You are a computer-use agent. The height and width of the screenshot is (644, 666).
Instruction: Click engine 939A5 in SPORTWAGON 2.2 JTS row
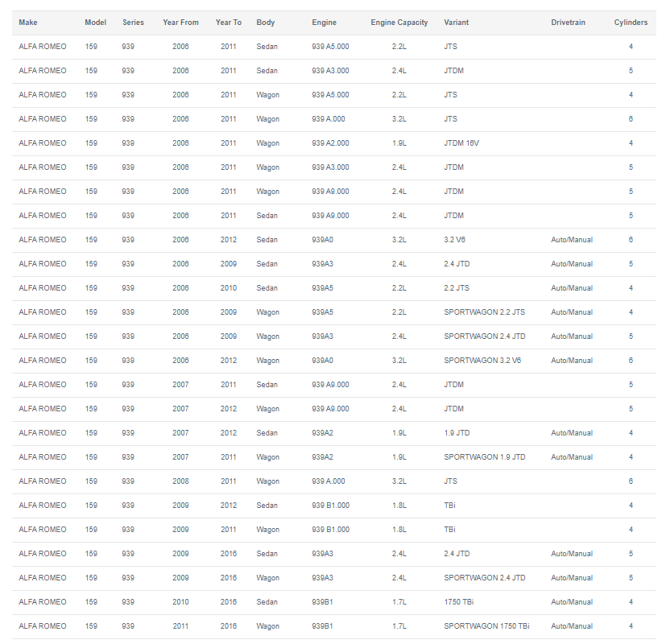tap(322, 312)
